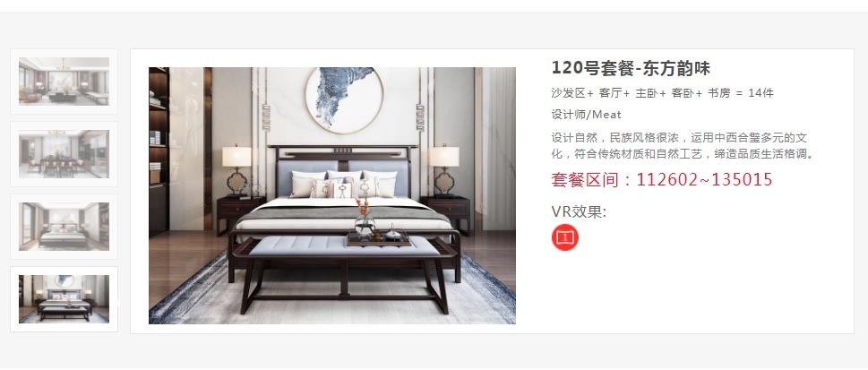Select the dining room thumbnail
The width and height of the screenshot is (868, 370).
[64, 154]
